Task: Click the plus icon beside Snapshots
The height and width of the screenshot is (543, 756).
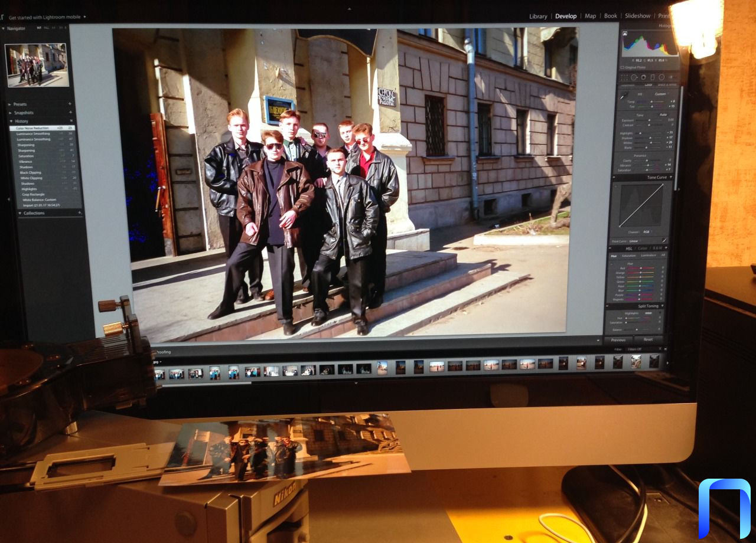Action: coord(70,112)
